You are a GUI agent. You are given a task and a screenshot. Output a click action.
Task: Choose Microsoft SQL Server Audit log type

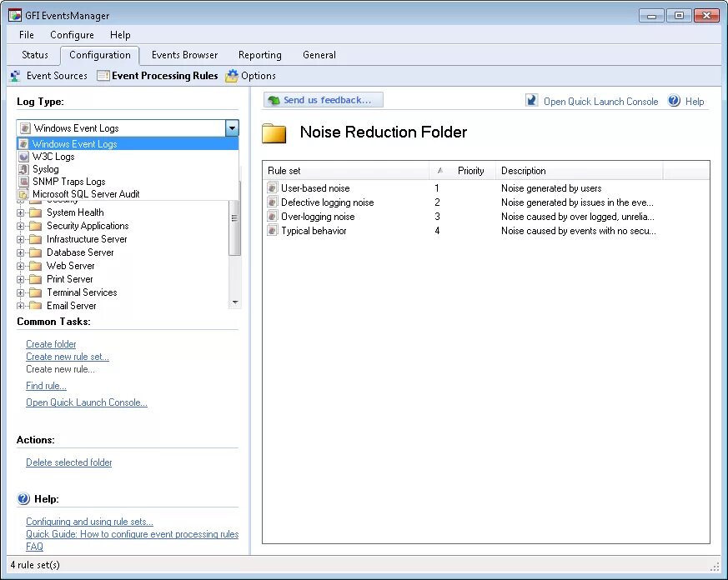click(128, 194)
